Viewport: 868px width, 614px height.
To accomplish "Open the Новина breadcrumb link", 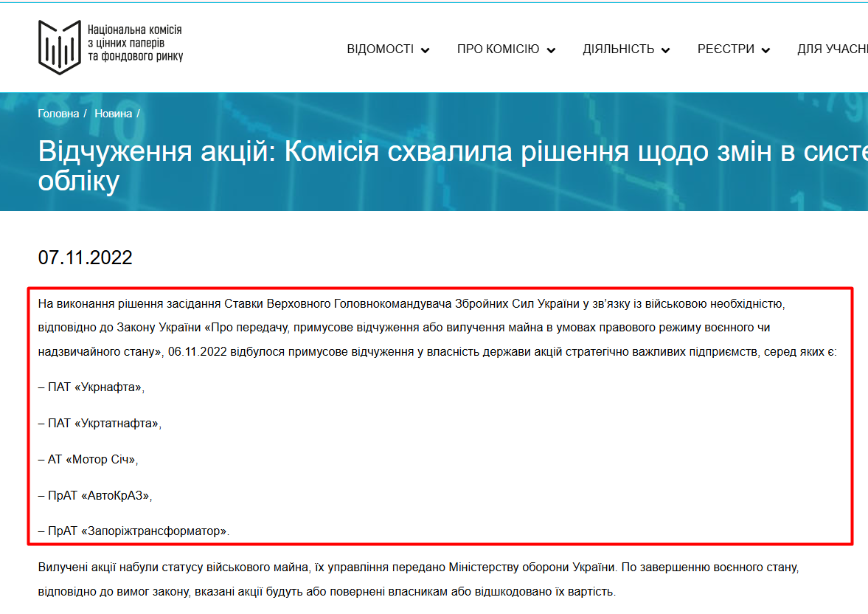I will 112,114.
